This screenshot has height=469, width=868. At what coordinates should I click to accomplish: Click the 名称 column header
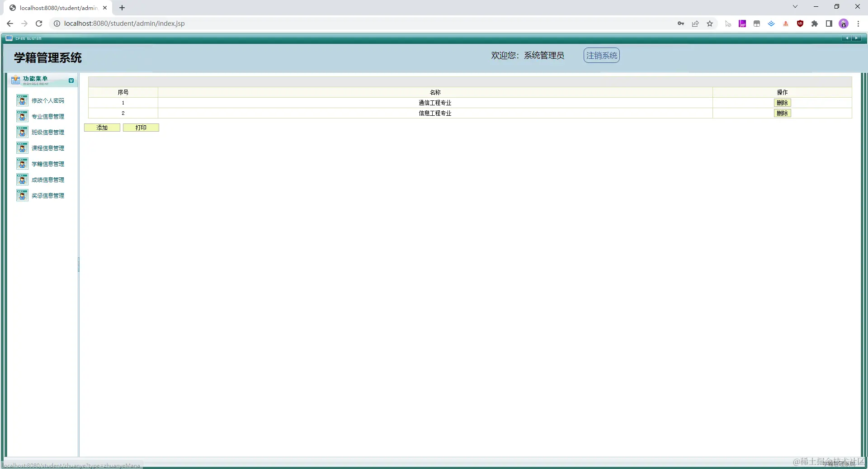[435, 92]
